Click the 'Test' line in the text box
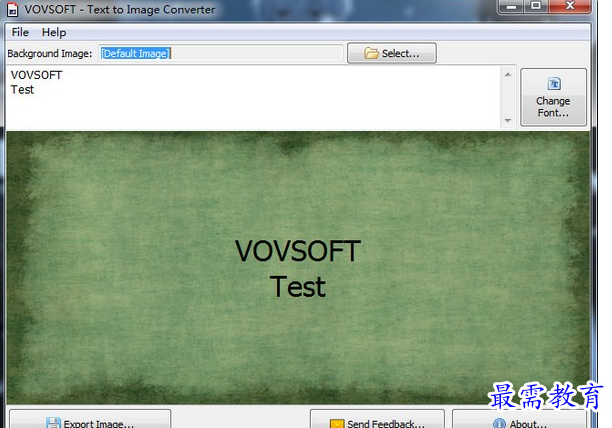The height and width of the screenshot is (428, 612). tap(22, 90)
